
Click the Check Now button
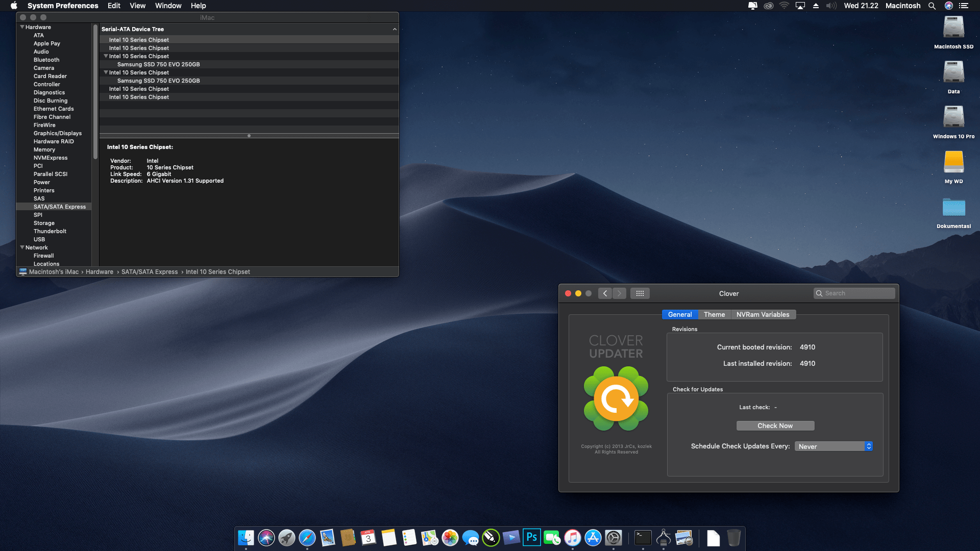(775, 425)
